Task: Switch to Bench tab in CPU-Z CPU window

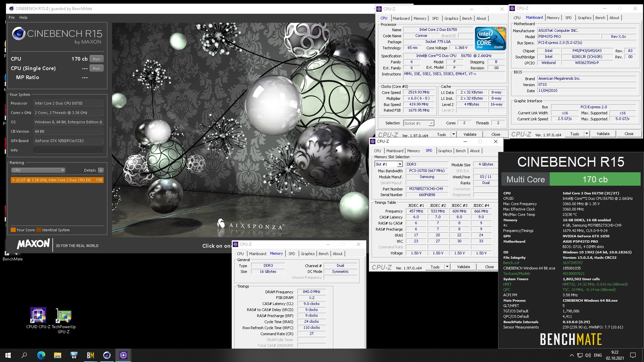Action: [467, 18]
